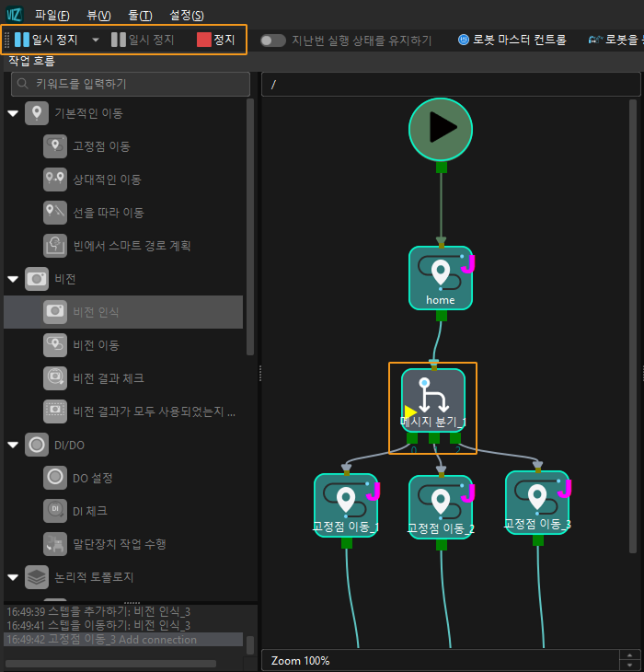Select 비전 결과 체크 step icon
The width and height of the screenshot is (644, 672).
55,378
